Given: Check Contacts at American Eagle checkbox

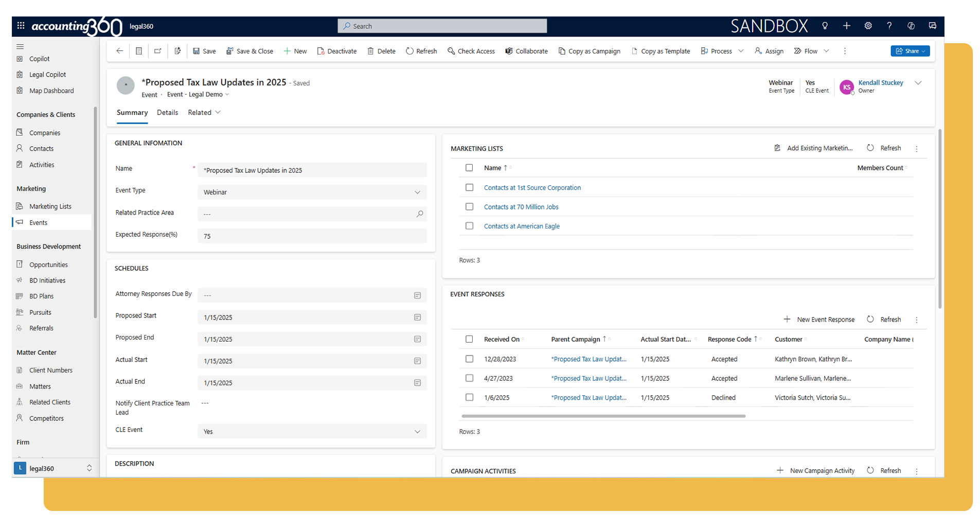Looking at the screenshot, I should click(469, 226).
